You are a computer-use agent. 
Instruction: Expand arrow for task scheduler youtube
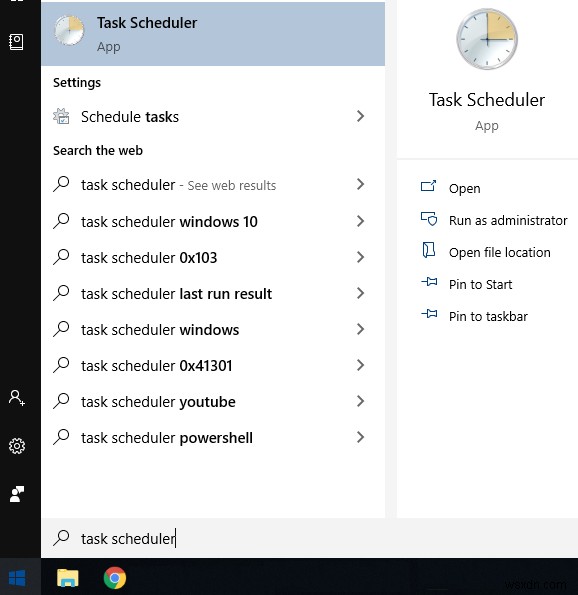(x=360, y=401)
